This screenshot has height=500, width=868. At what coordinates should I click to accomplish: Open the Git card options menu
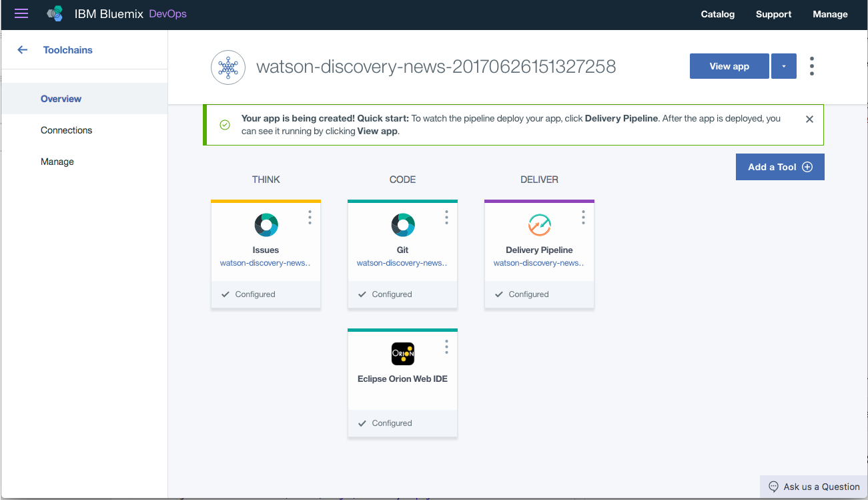tap(446, 217)
